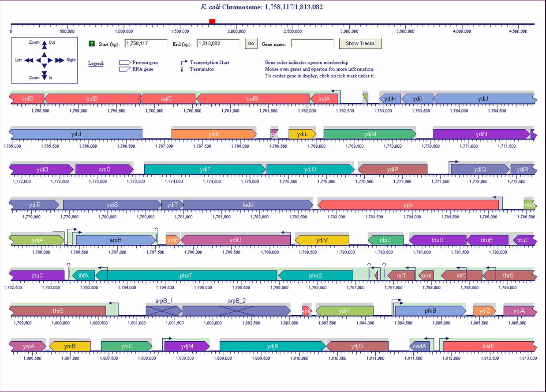Screen dimensions: 546x392
Task: Select the sufB gene arrow
Action: click(252, 99)
